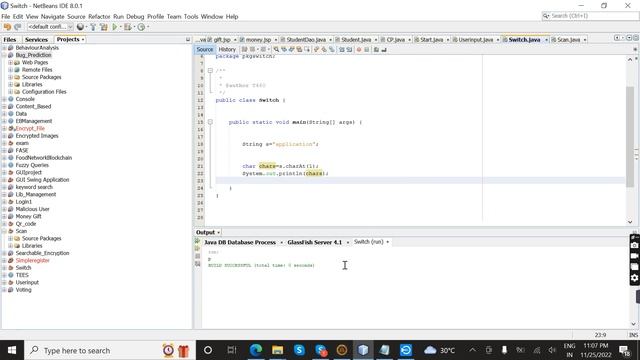The image size is (640, 360).
Task: Expand Source Packages under Bug_Prediction
Action: (x=11, y=77)
